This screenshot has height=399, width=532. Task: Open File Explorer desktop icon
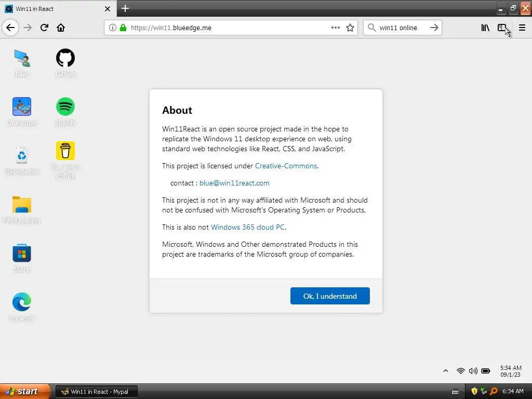click(x=22, y=210)
